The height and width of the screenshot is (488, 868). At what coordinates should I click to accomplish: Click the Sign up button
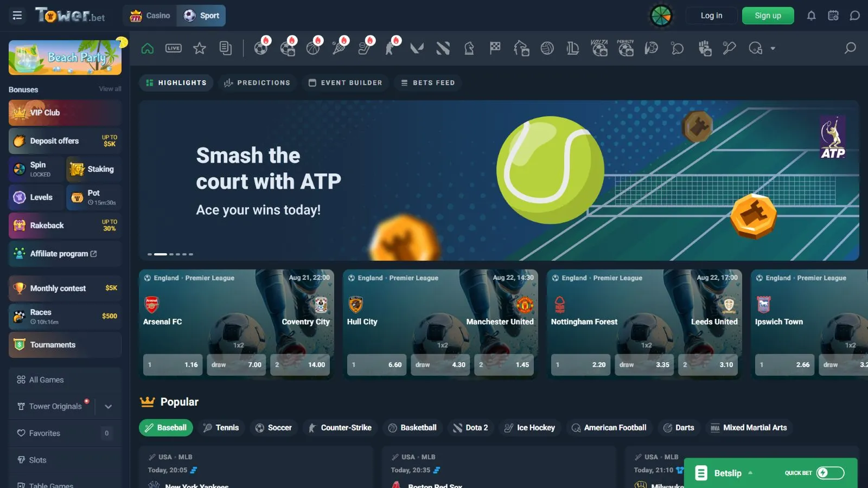pos(768,16)
